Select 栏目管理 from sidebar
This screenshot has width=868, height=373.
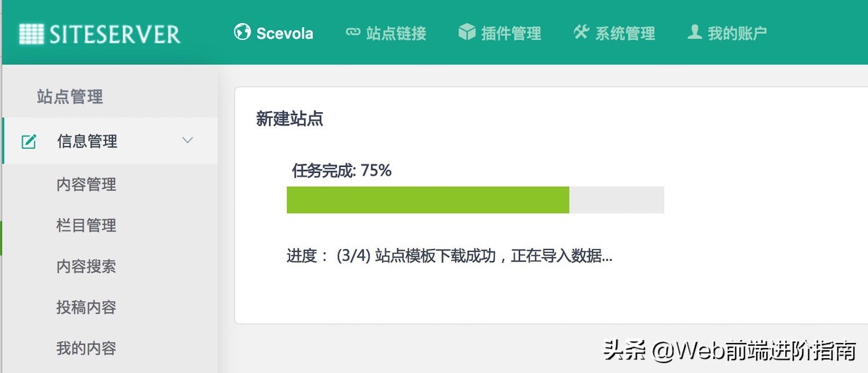(86, 226)
